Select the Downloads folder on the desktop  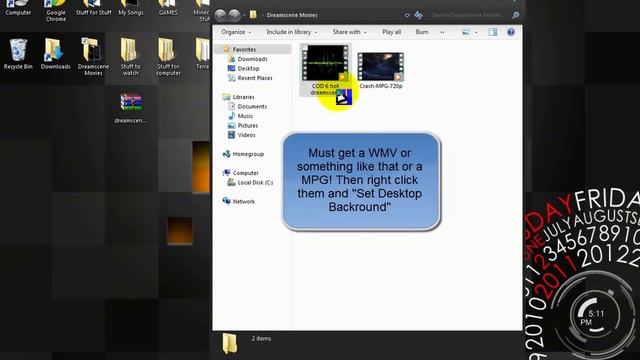click(56, 54)
